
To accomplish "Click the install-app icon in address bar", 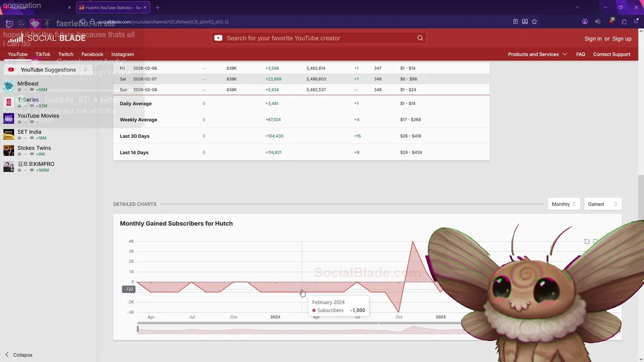I will [525, 22].
